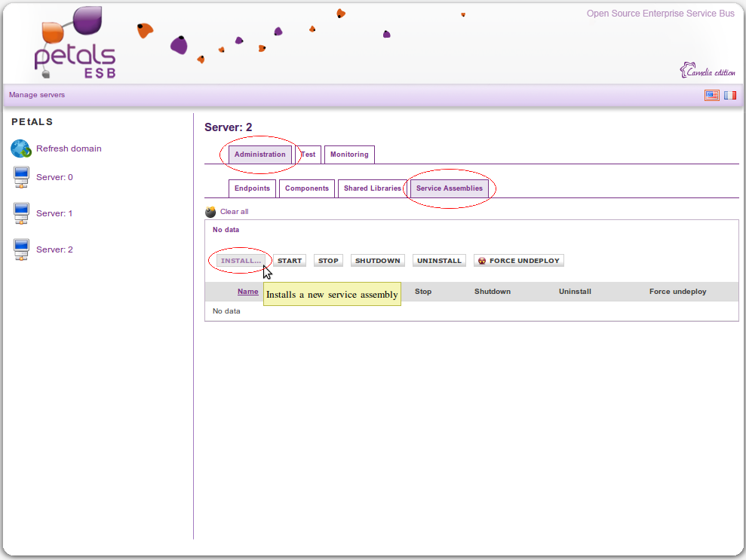Click the FORCE UNDEPLOY button
The width and height of the screenshot is (746, 560).
tap(519, 261)
